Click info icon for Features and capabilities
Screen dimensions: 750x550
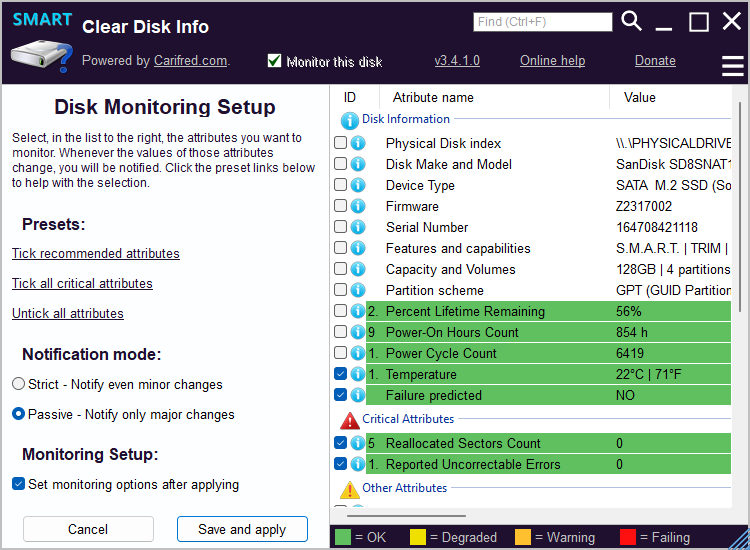pyautogui.click(x=358, y=248)
